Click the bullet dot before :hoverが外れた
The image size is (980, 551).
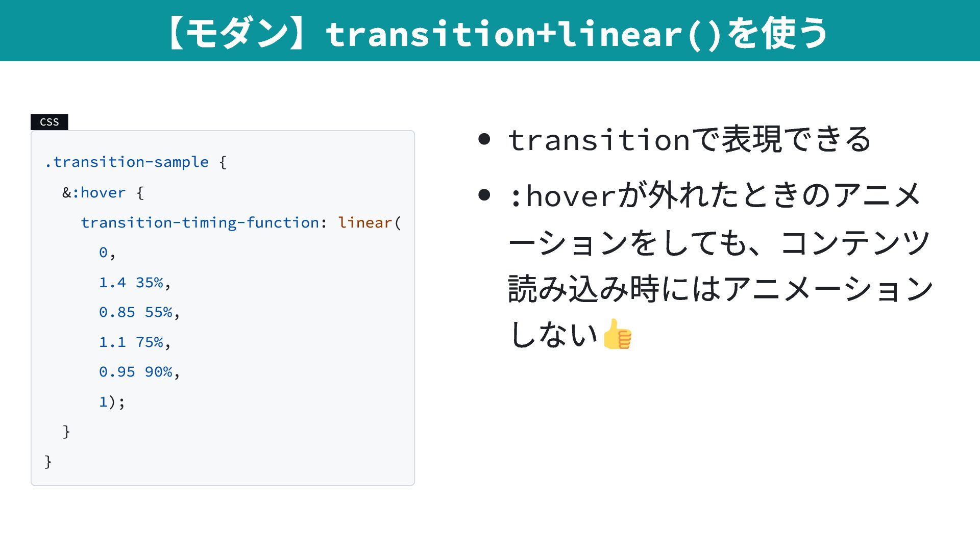point(484,195)
